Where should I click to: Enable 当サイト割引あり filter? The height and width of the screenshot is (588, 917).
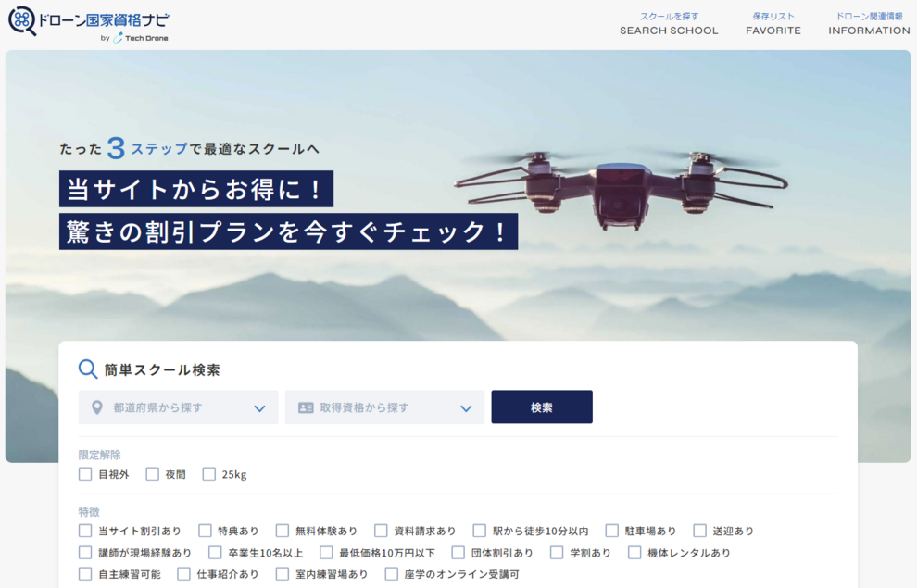pos(85,531)
